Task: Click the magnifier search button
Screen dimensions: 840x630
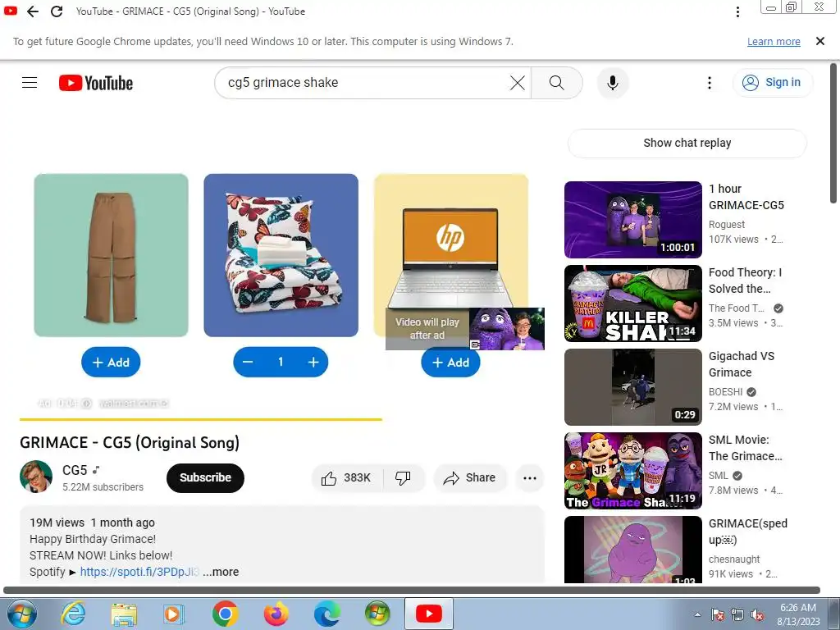Action: point(557,83)
